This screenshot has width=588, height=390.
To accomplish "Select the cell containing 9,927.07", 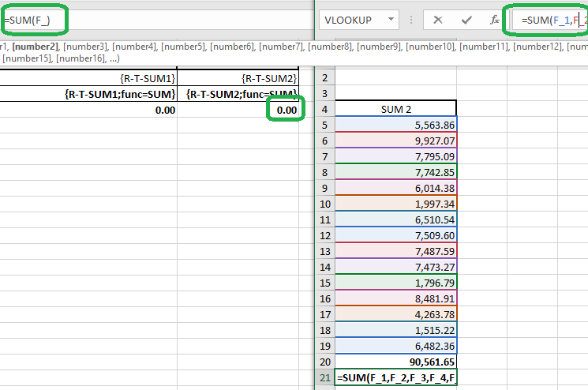I will pyautogui.click(x=396, y=141).
